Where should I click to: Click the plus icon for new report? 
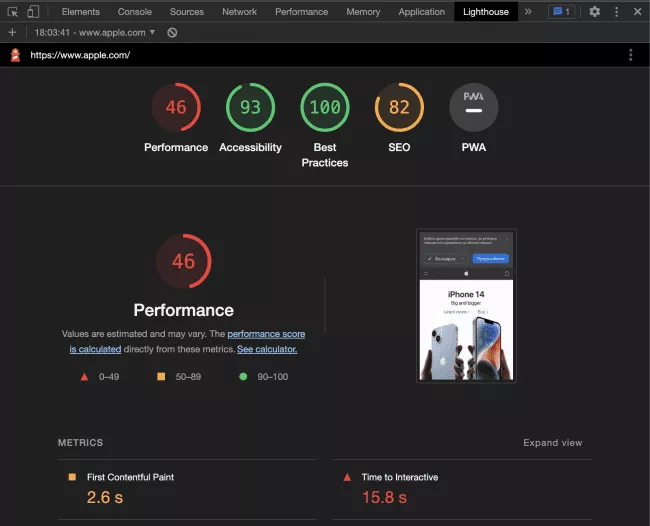[x=12, y=33]
